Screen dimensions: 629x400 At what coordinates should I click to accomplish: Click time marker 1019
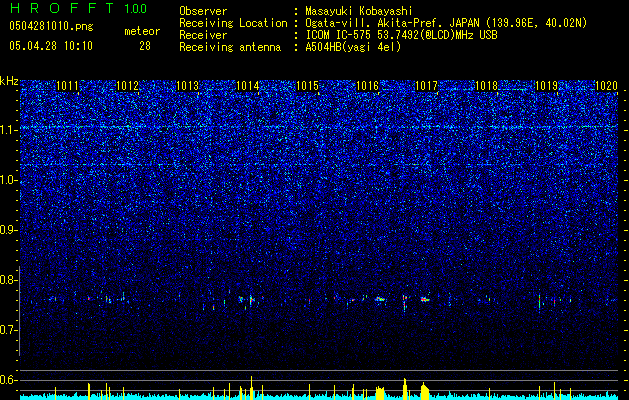[x=546, y=86]
